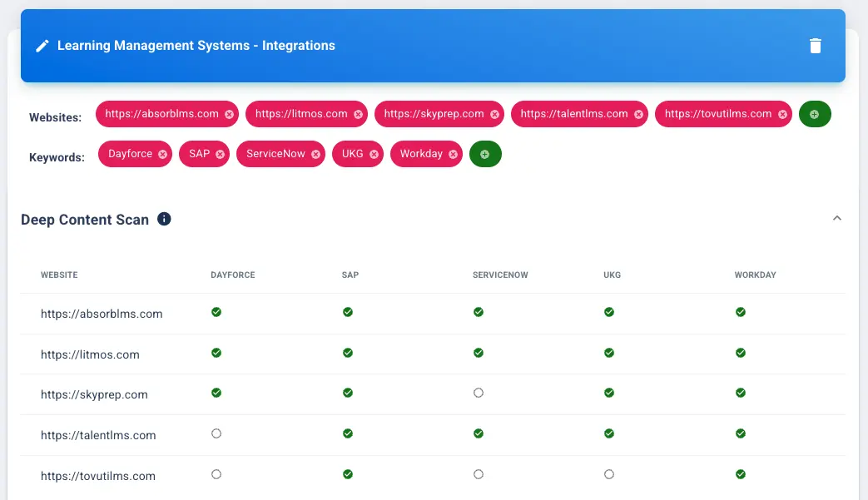868x500 pixels.
Task: Add a new website with green plus
Action: (814, 114)
